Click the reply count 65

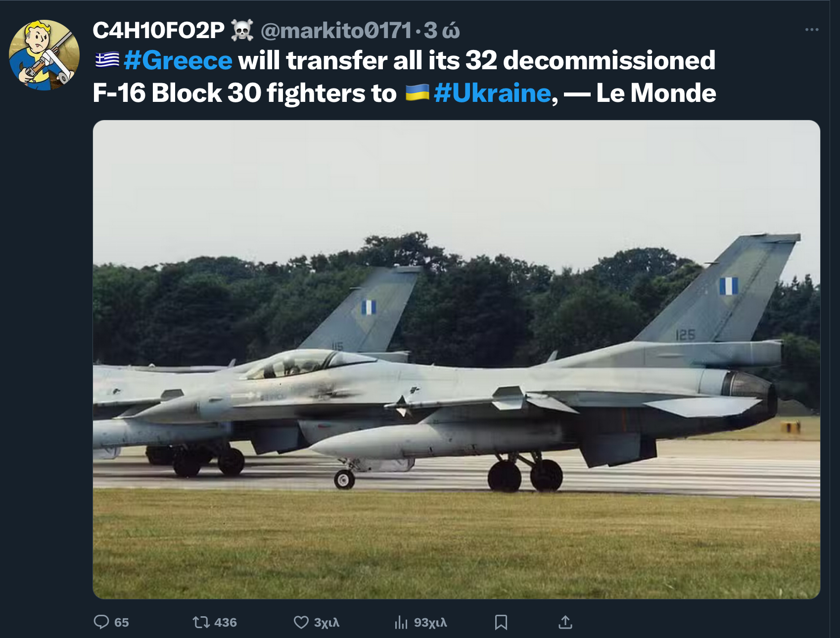click(x=122, y=622)
